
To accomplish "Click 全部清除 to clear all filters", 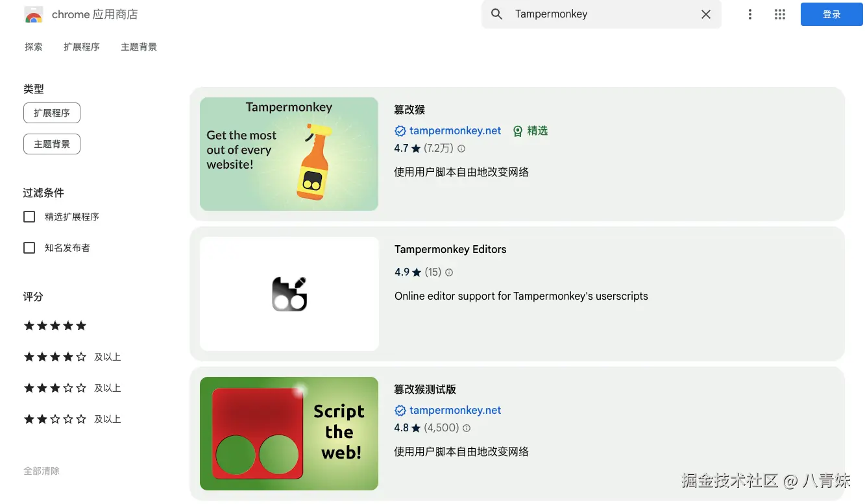I will pyautogui.click(x=42, y=471).
